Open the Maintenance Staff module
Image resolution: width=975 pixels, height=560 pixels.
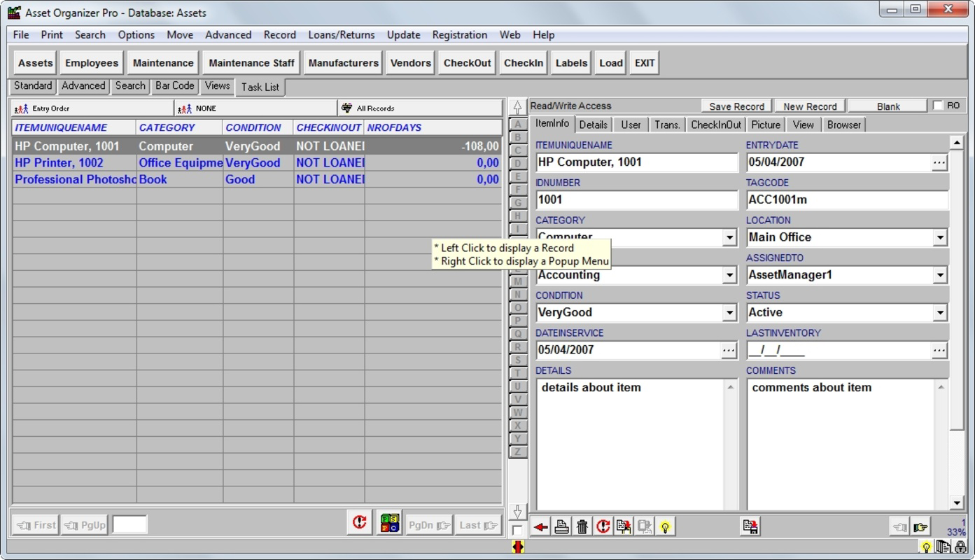click(251, 63)
